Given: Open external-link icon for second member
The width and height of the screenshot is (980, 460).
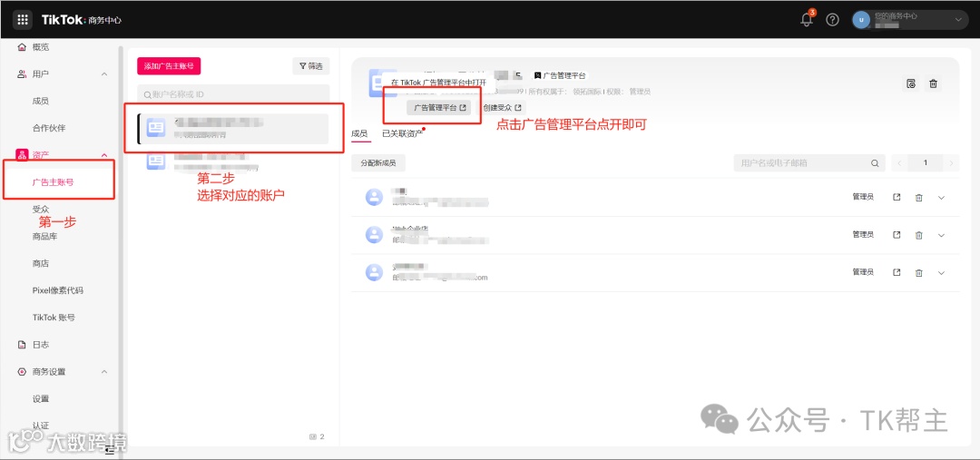Looking at the screenshot, I should [897, 235].
